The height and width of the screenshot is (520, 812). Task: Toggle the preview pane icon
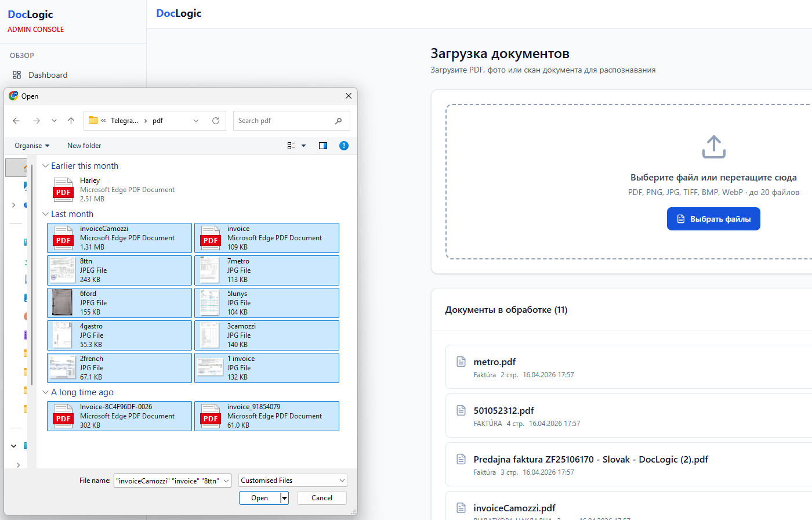(323, 146)
